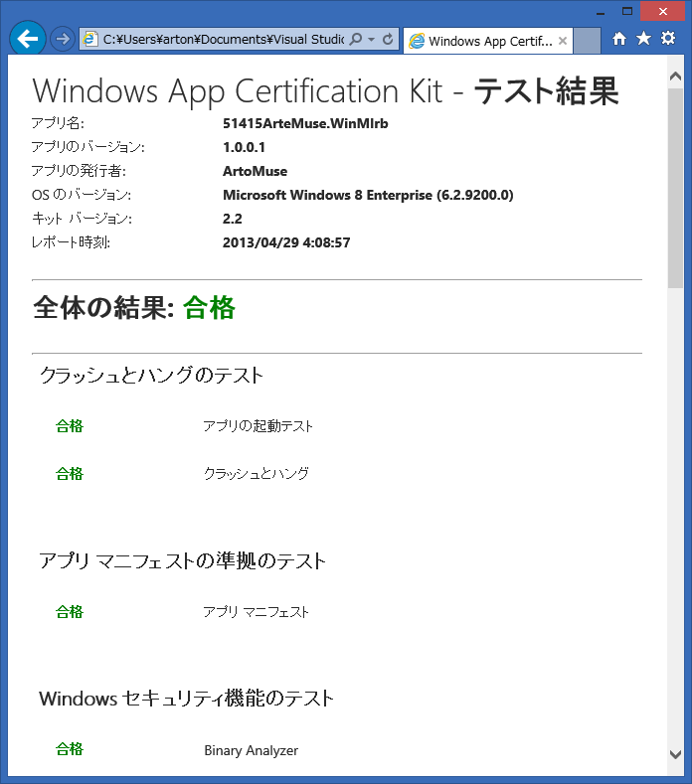Image resolution: width=692 pixels, height=784 pixels.
Task: Click the publisher value ArtoMuse
Action: pos(256,171)
